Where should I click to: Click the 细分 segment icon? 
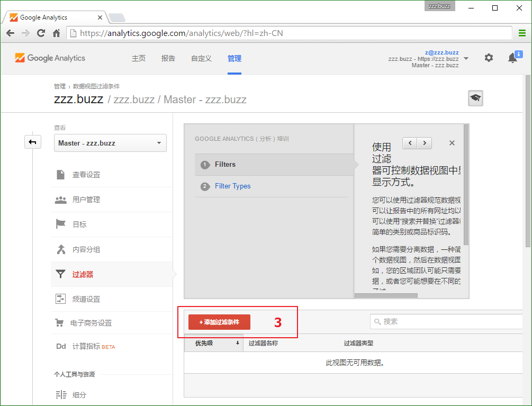coord(61,395)
